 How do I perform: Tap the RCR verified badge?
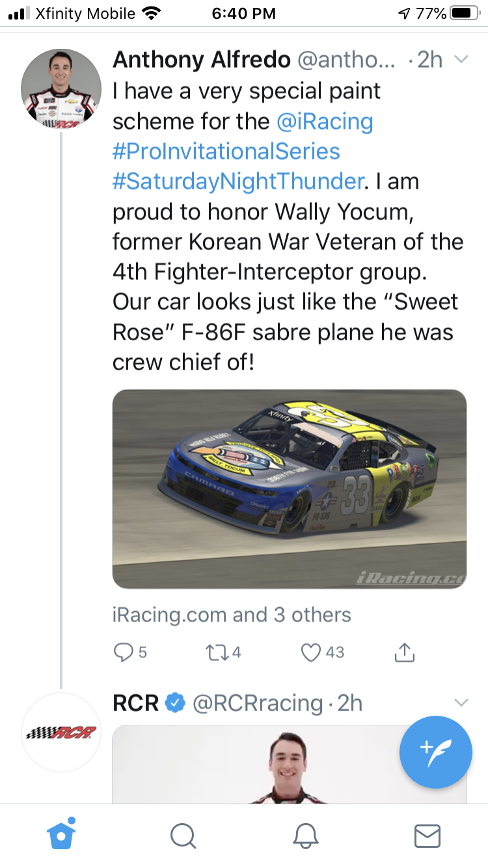[x=174, y=703]
